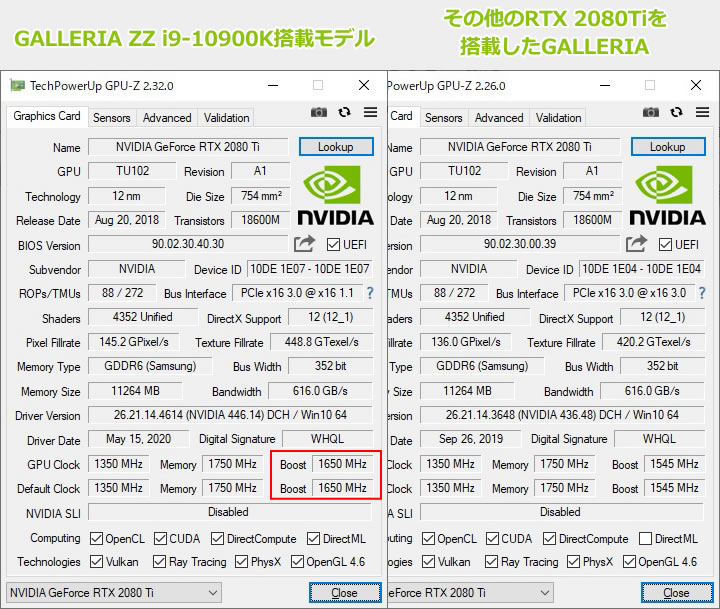
Task: Switch to Advanced tab in right window
Action: point(499,118)
